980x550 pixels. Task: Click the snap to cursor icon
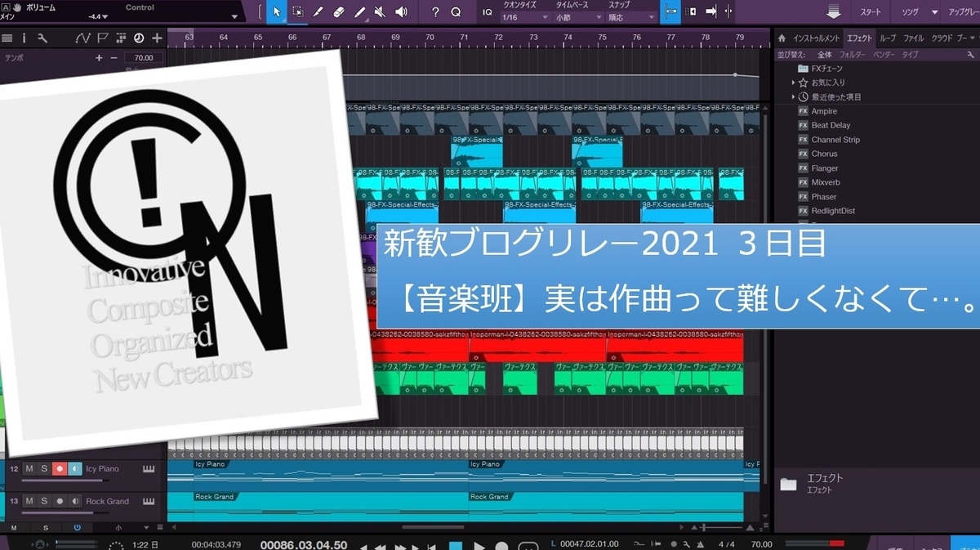[728, 12]
